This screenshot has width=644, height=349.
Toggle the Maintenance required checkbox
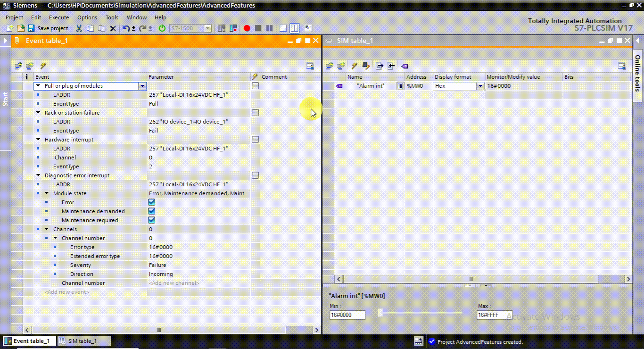tap(151, 220)
